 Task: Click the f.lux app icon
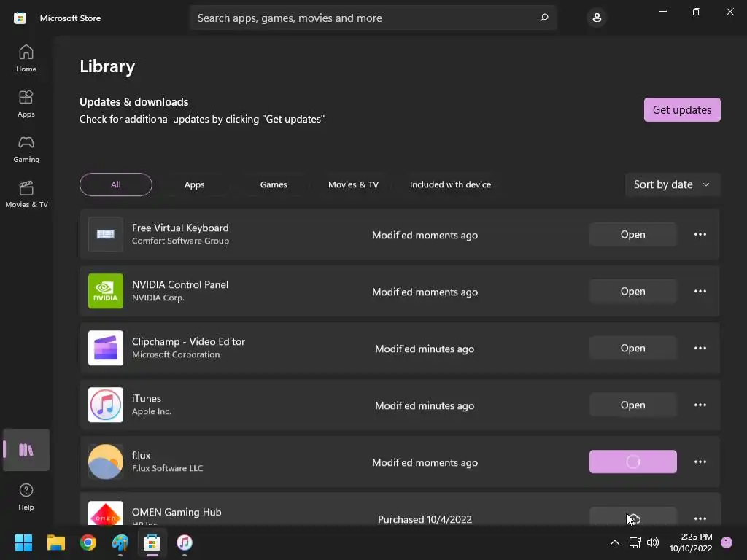(x=106, y=462)
